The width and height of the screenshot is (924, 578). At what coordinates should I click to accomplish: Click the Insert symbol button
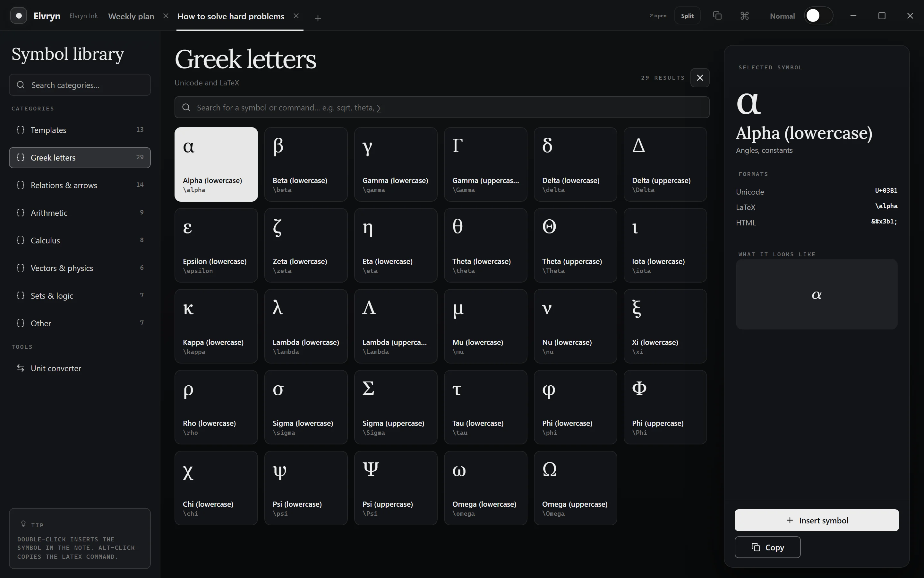click(816, 520)
